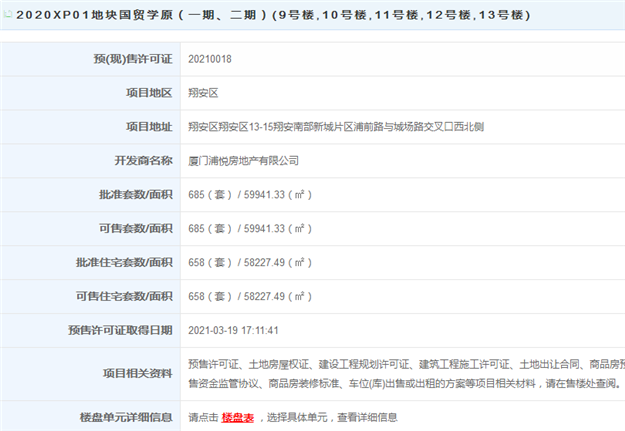This screenshot has width=625, height=431.
Task: Click the small icon before the project title
Action: point(7,15)
